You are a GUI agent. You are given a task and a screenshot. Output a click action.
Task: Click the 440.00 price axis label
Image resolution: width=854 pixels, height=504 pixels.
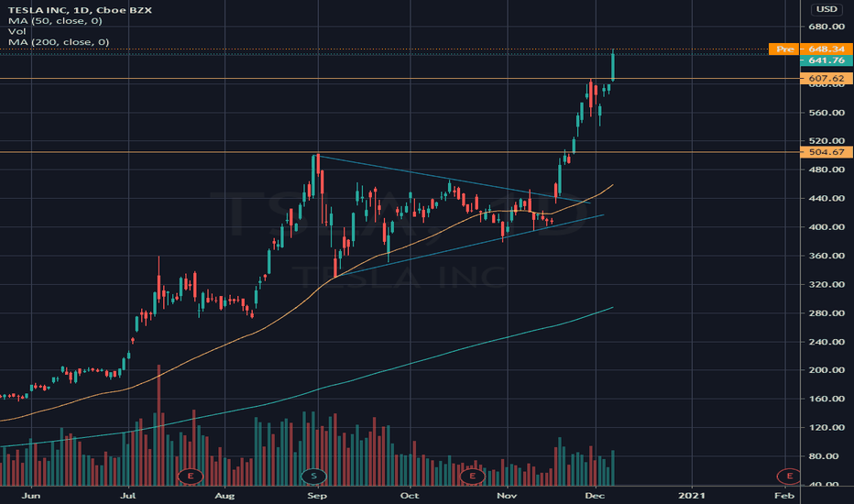[x=827, y=198]
